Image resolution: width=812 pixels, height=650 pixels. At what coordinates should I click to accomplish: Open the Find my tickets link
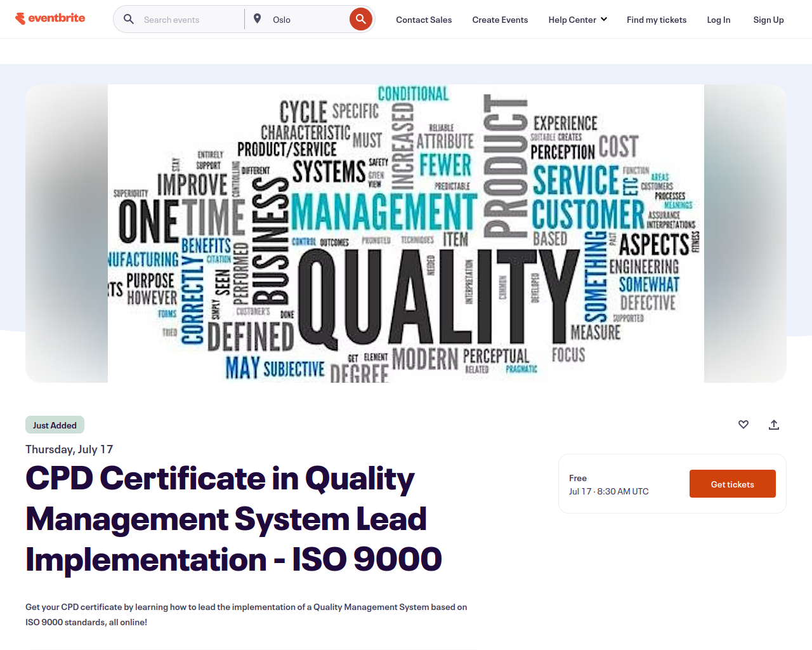click(x=657, y=20)
